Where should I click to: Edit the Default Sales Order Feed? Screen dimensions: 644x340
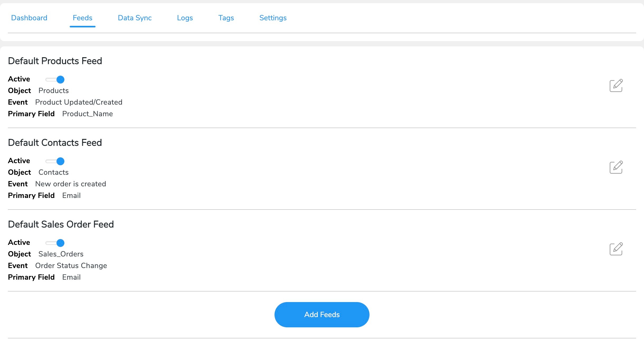[x=616, y=249]
